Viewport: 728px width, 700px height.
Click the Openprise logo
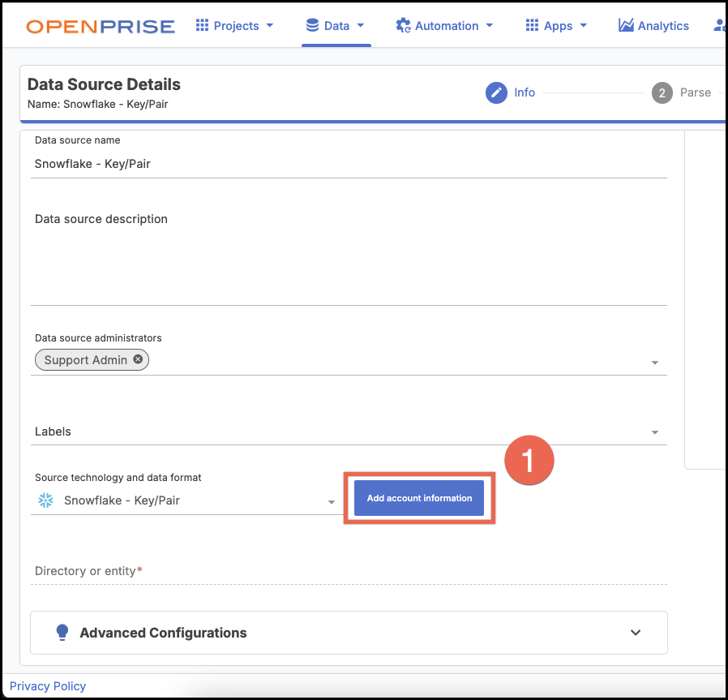(101, 27)
